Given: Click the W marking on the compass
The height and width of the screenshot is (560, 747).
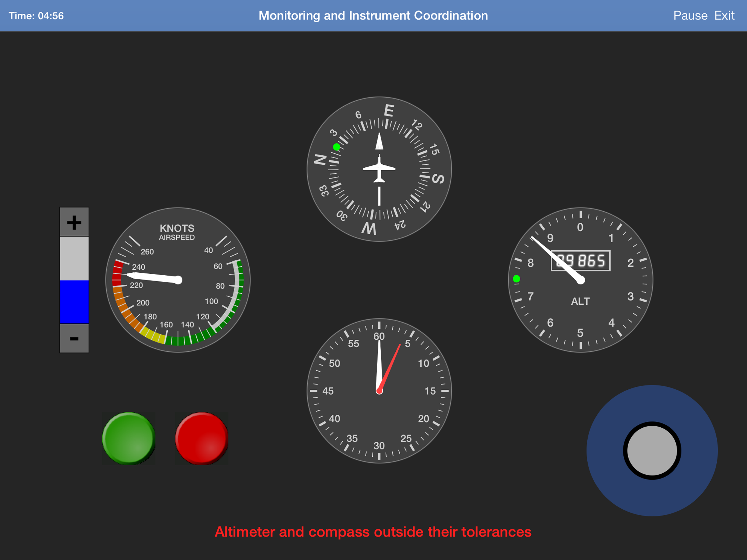Looking at the screenshot, I should pyautogui.click(x=369, y=228).
